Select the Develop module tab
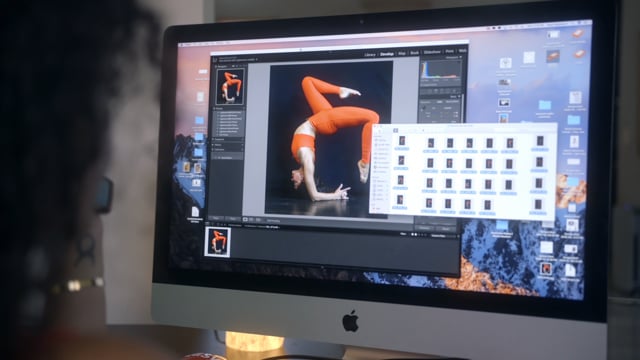Screen dimensions: 640x360 point(387,54)
